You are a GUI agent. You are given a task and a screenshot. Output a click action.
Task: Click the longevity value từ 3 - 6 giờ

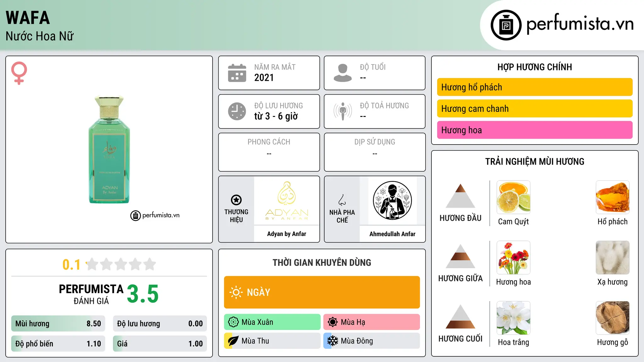pos(276,116)
